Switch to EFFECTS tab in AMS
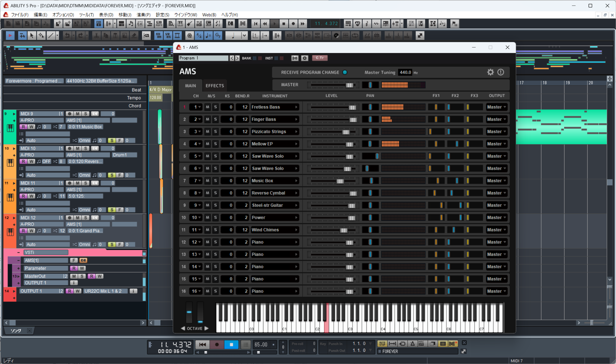This screenshot has height=364, width=616. click(215, 86)
